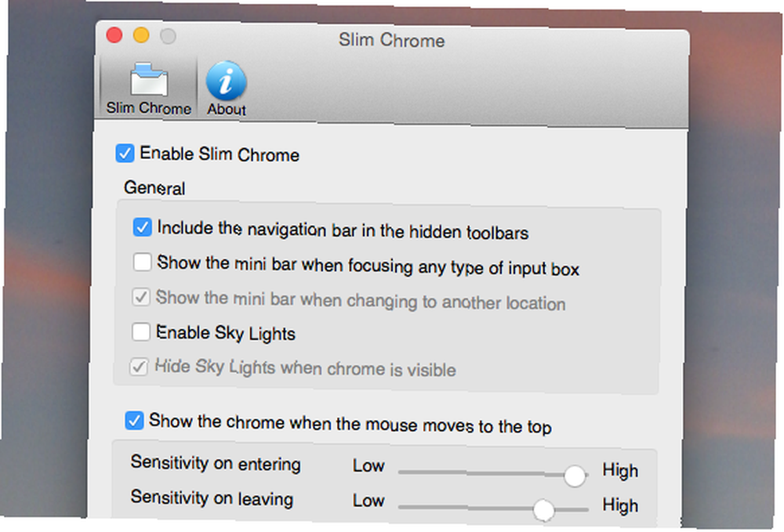
Task: Select the Slim Chrome toolbar label
Action: click(x=148, y=108)
